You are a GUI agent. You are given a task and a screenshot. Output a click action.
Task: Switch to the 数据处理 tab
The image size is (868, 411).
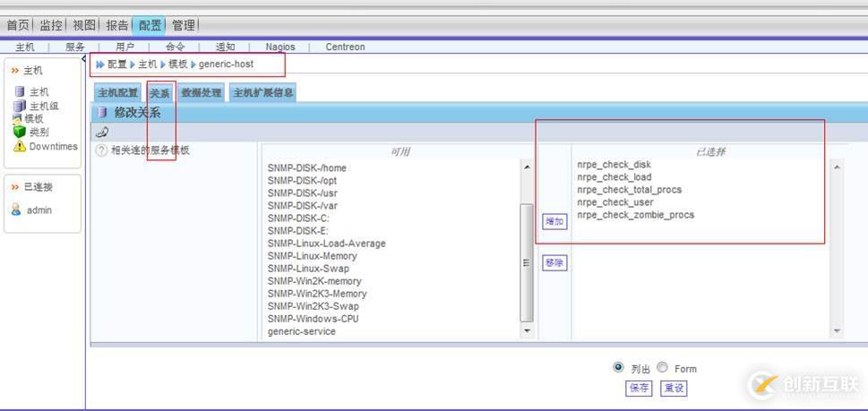tap(202, 92)
